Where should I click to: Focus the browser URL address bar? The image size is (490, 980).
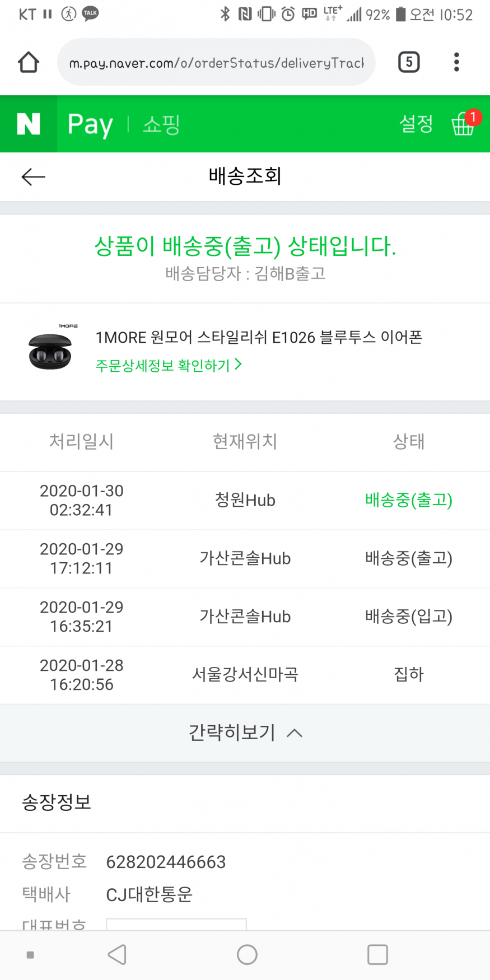[216, 63]
